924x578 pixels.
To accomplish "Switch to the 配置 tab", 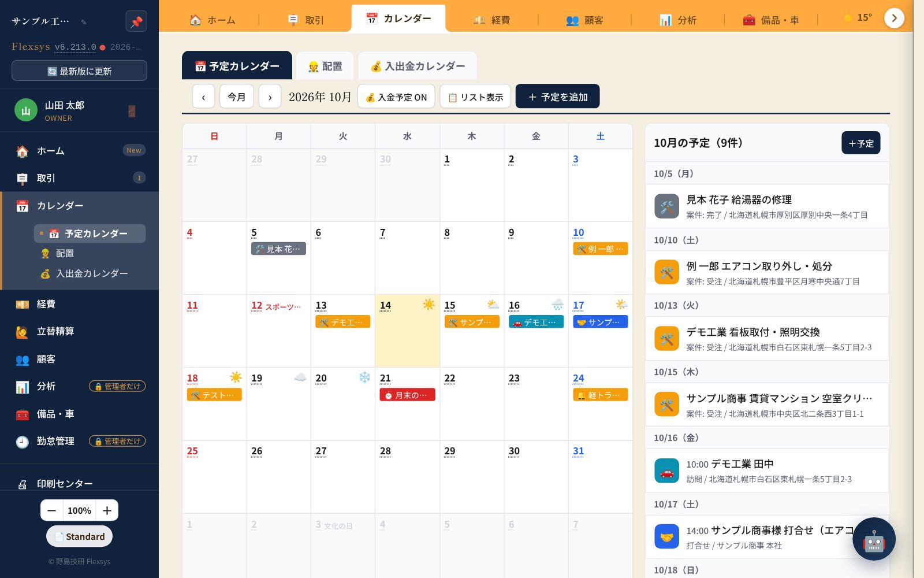I will pos(326,65).
